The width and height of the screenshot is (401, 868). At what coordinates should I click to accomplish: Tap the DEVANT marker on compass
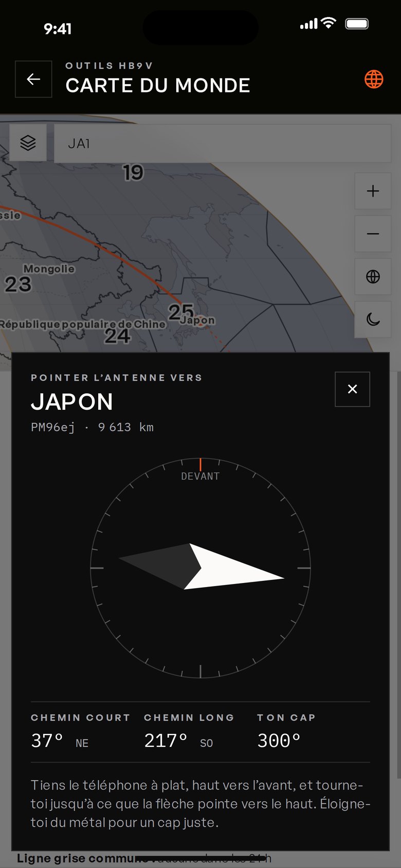[x=200, y=476]
